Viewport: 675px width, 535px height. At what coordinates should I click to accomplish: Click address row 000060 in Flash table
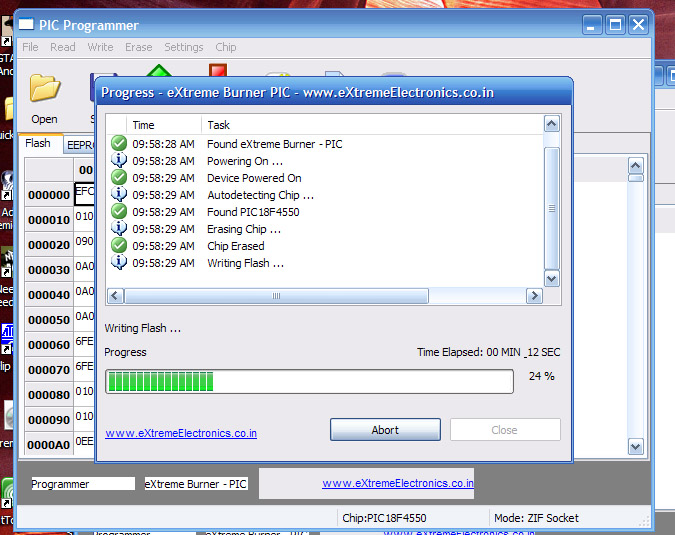[49, 345]
